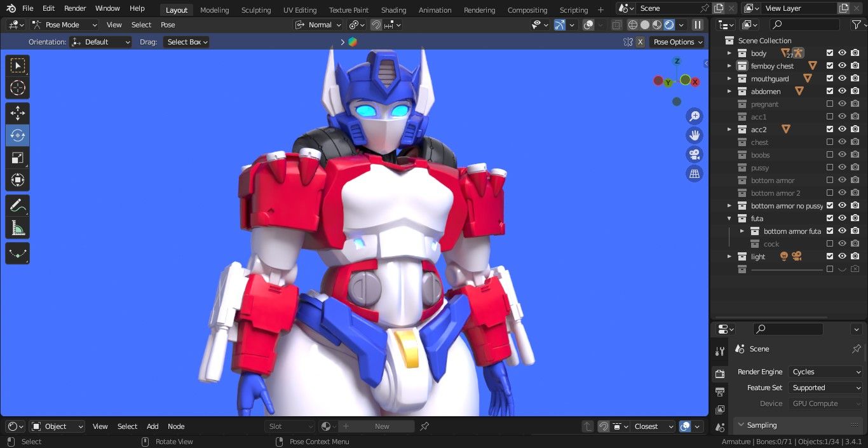
Task: Choose the Breakdowner pose tool
Action: [18, 253]
